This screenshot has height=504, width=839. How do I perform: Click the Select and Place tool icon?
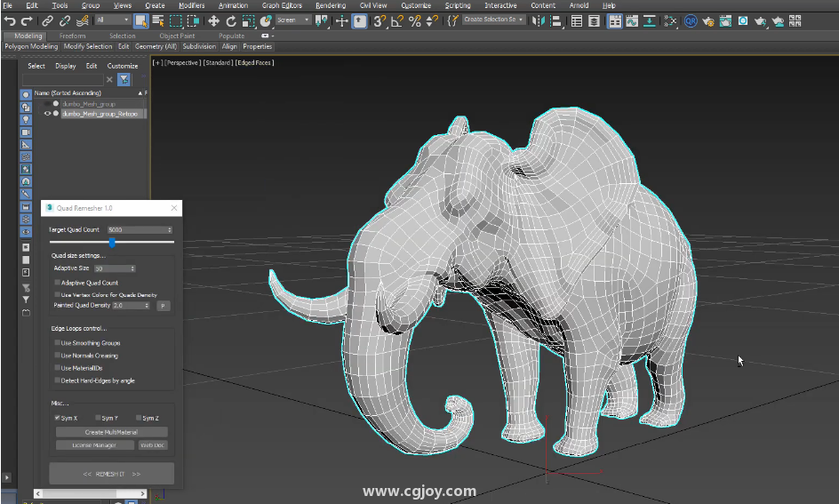click(266, 20)
